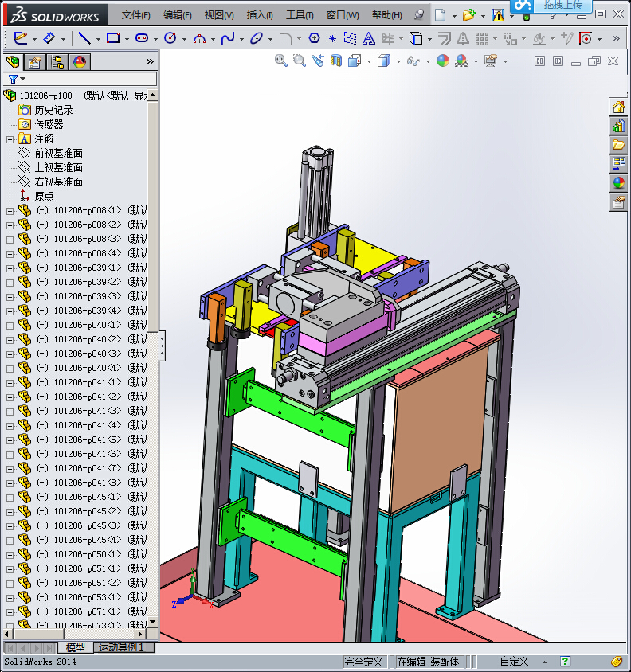Image resolution: width=631 pixels, height=672 pixels.
Task: Select the Polygon tool
Action: (x=315, y=38)
